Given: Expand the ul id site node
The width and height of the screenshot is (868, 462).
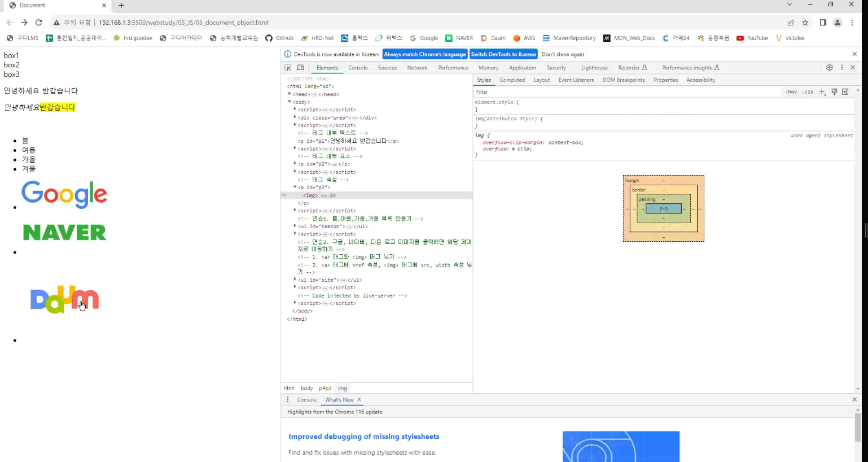Looking at the screenshot, I should [295, 279].
